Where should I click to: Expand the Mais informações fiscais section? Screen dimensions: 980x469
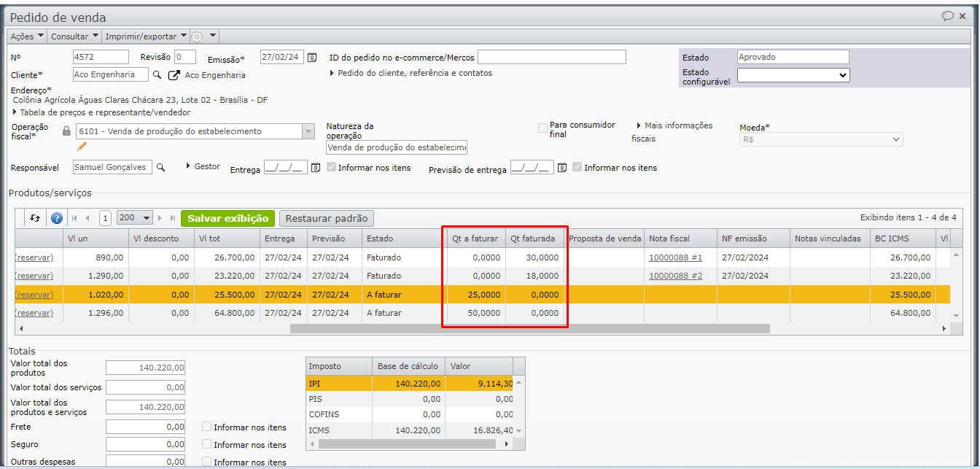(x=674, y=125)
